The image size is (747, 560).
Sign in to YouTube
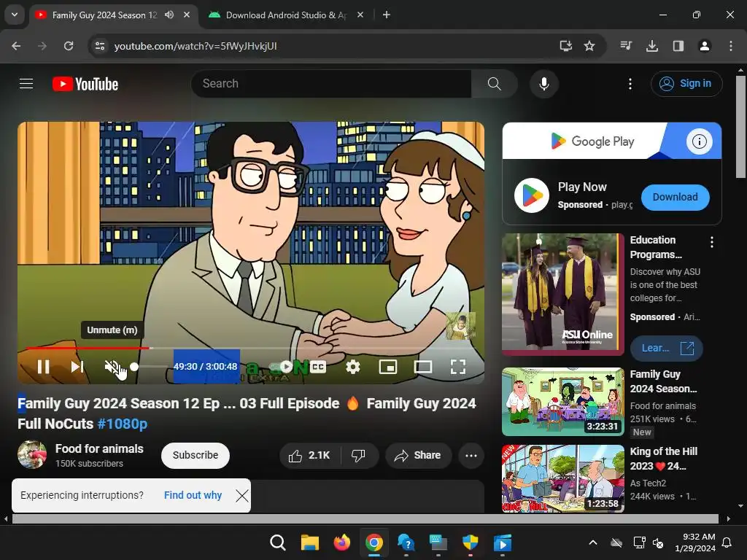click(686, 84)
